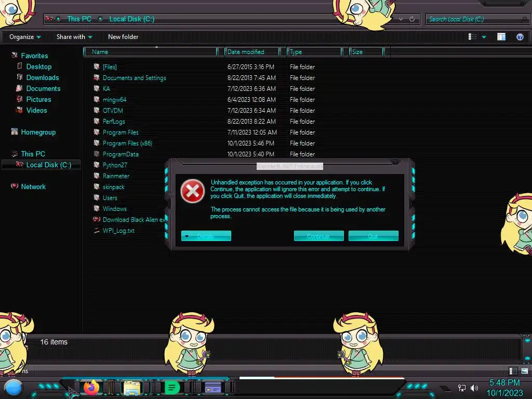The height and width of the screenshot is (399, 532).
Task: Open File Explorer taskbar icon
Action: (131, 388)
